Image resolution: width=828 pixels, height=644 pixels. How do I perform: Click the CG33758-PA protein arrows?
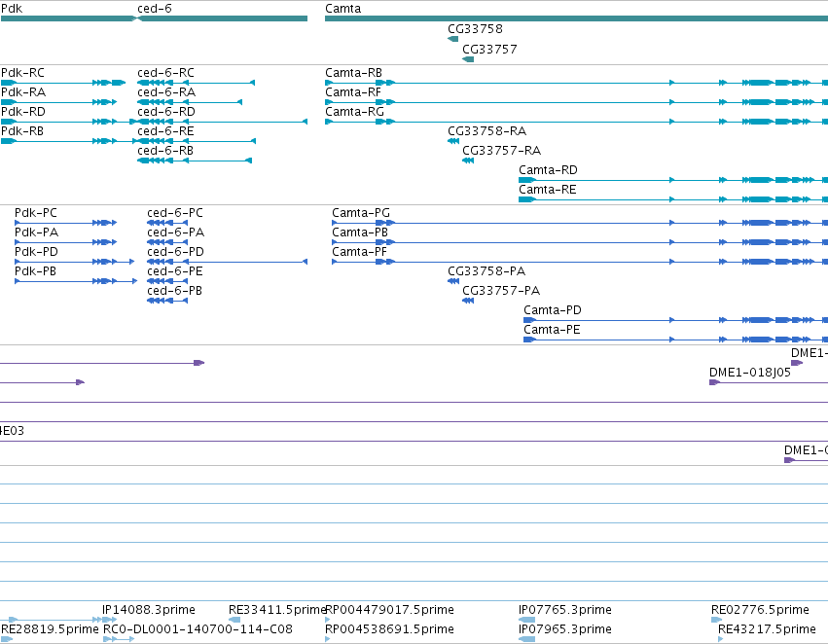(x=453, y=281)
